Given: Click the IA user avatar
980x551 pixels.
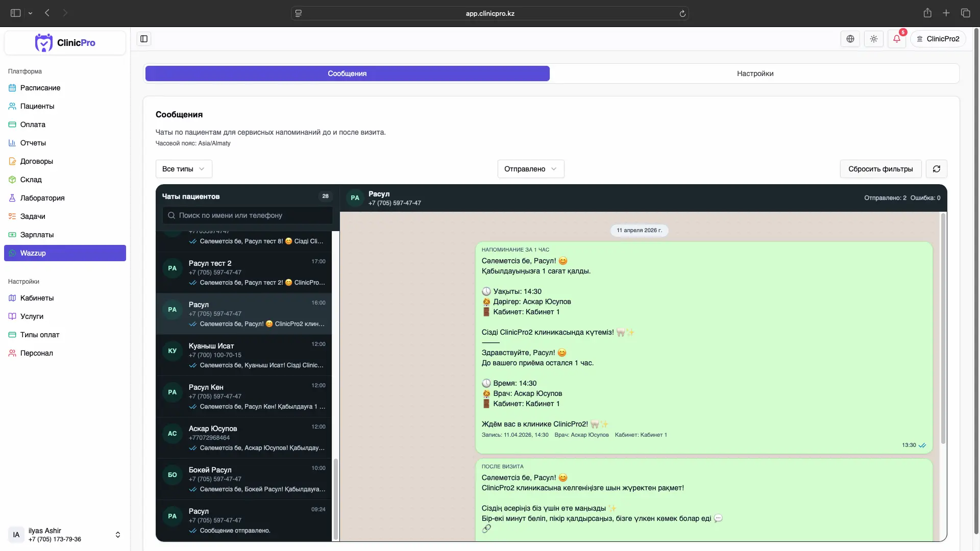Looking at the screenshot, I should click(x=16, y=535).
